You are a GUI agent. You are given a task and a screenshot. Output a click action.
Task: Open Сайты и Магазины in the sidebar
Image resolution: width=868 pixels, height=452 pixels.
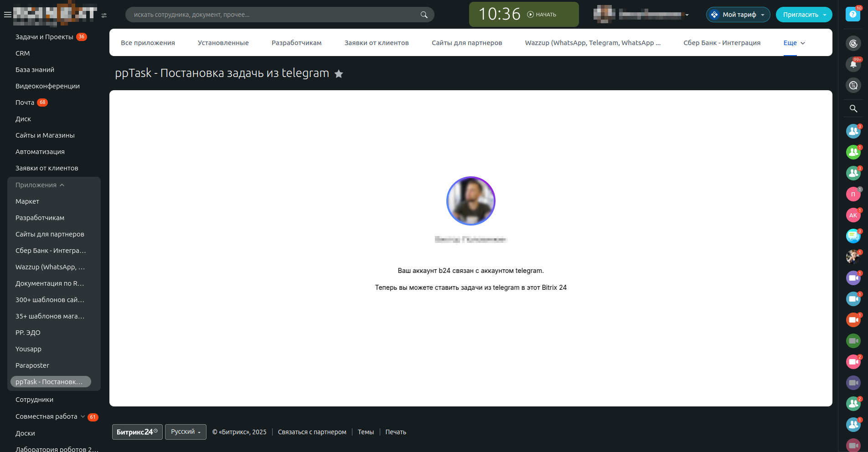pos(45,135)
